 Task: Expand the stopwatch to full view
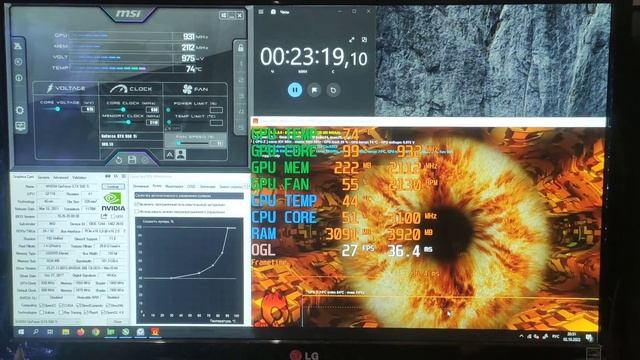tap(351, 40)
